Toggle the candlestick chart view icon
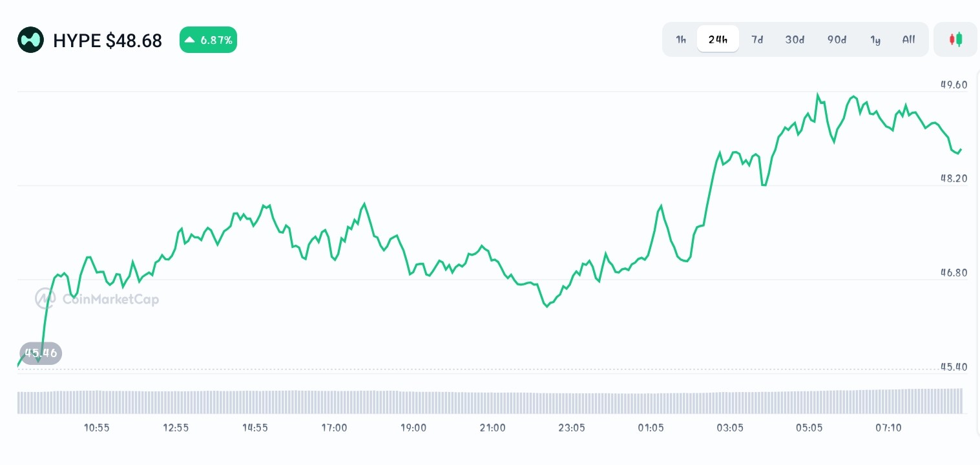 (955, 39)
